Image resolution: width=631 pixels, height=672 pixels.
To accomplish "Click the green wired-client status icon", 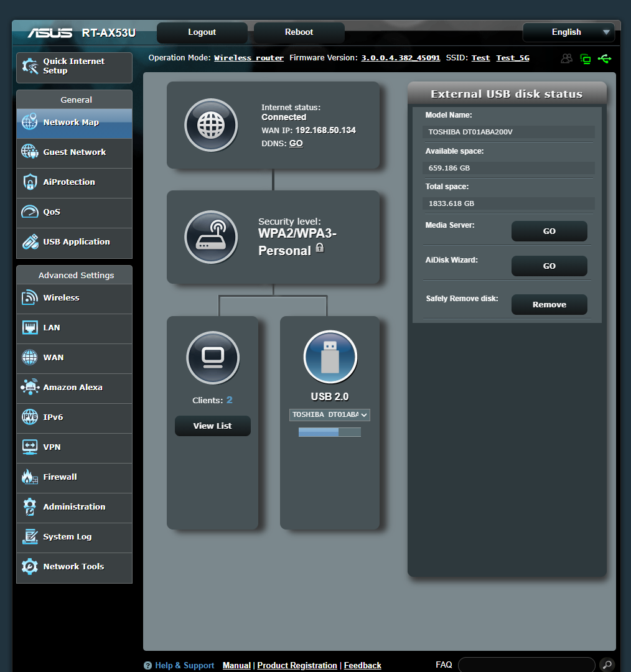I will 586,58.
